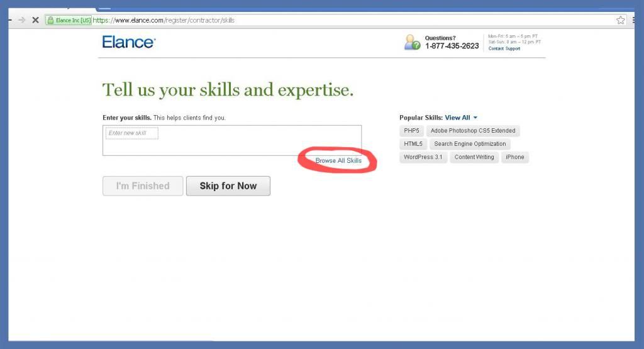This screenshot has height=349, width=644.
Task: Stop page loading with X button
Action: 35,20
